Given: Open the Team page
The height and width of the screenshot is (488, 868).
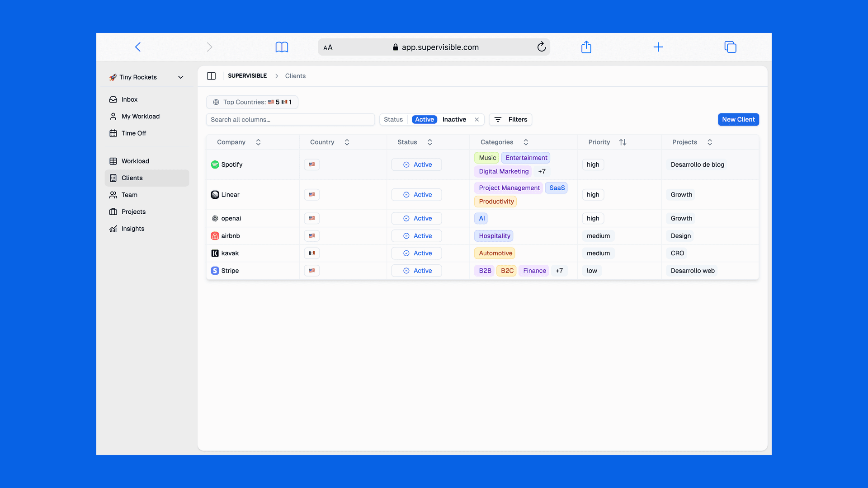Looking at the screenshot, I should tap(147, 195).
